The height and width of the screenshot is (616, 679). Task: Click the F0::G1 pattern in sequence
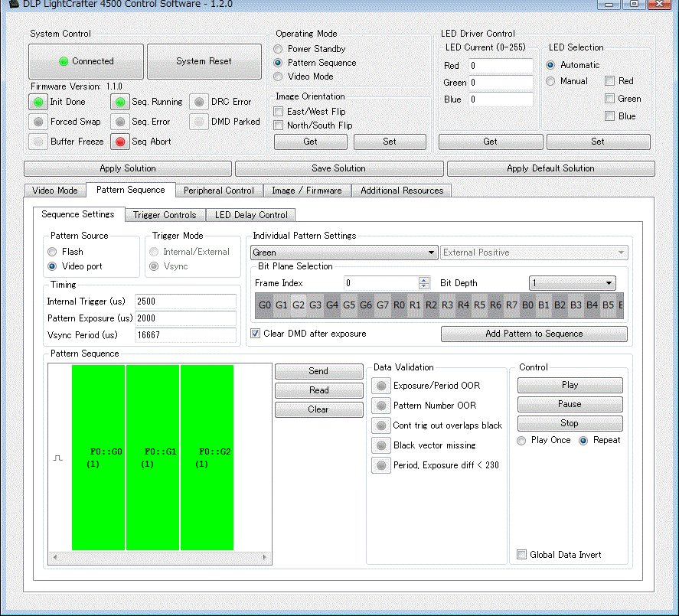point(153,458)
